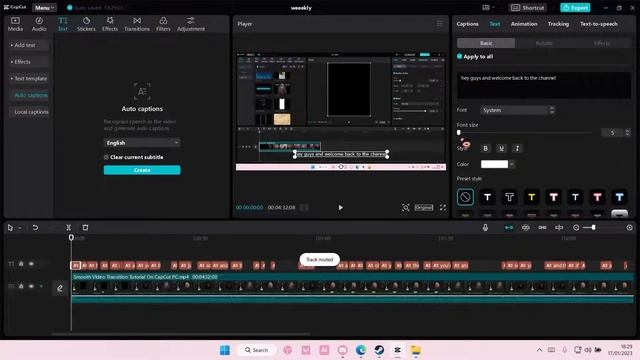This screenshot has width=640, height=360.
Task: Switch to the Text-to-speech tab
Action: click(x=599, y=24)
